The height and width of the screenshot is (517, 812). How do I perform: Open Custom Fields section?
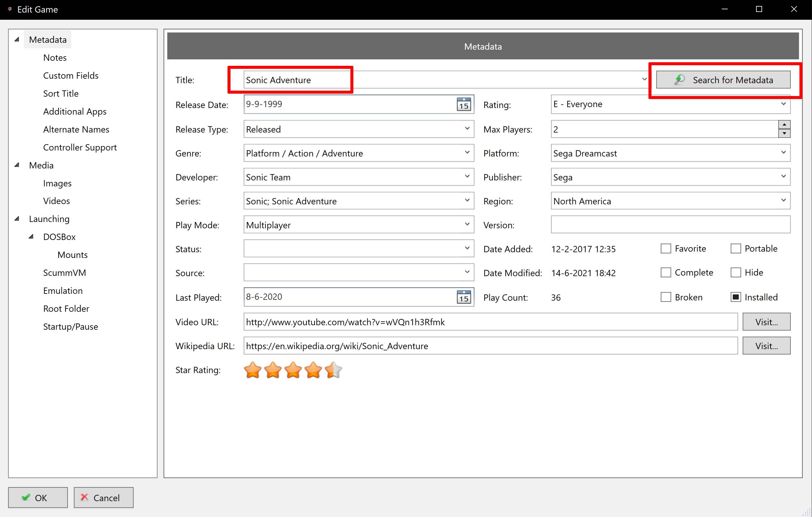click(71, 76)
